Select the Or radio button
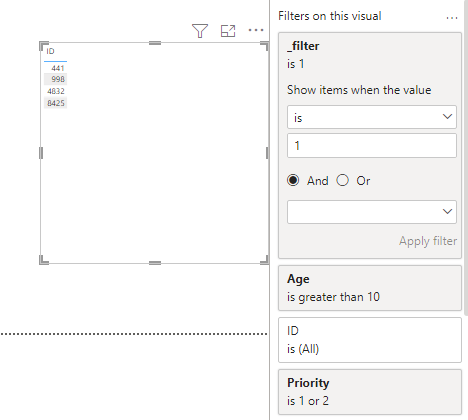Screen dimensions: 468x420 tap(342, 180)
